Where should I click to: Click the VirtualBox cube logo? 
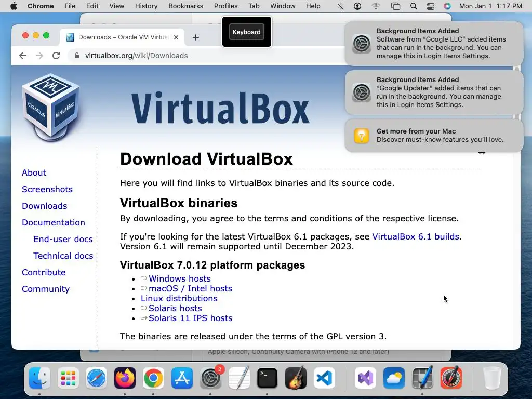click(x=51, y=108)
